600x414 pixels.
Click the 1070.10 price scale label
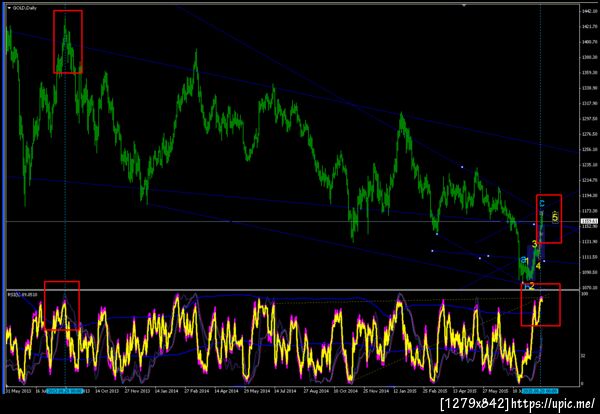(589, 288)
